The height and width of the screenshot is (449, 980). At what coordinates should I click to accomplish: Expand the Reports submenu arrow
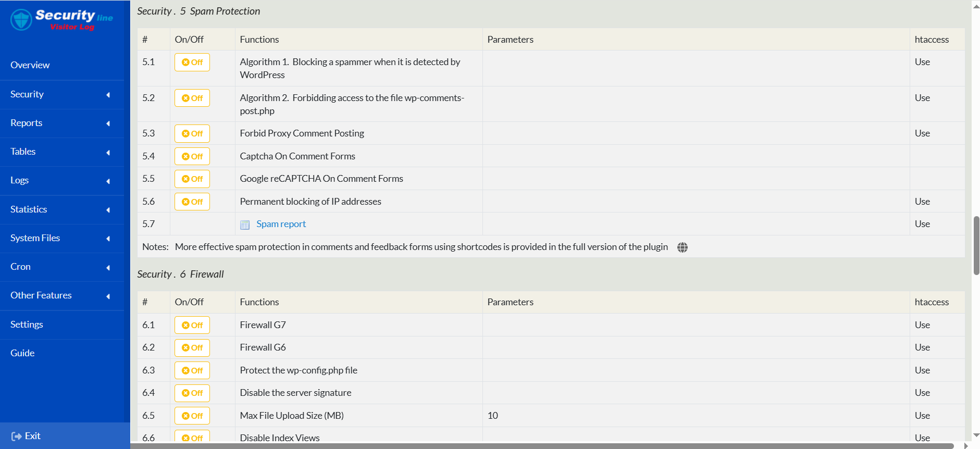(x=108, y=123)
